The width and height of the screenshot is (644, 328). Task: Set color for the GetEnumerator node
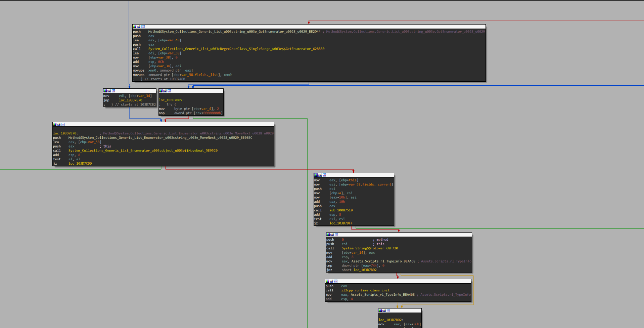click(x=135, y=27)
